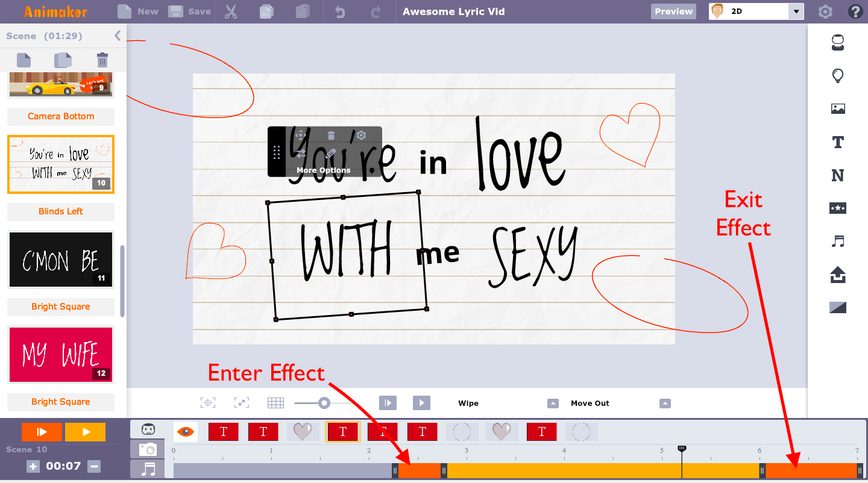Click the swap arrows icon in popup
The image size is (868, 483).
tap(301, 154)
